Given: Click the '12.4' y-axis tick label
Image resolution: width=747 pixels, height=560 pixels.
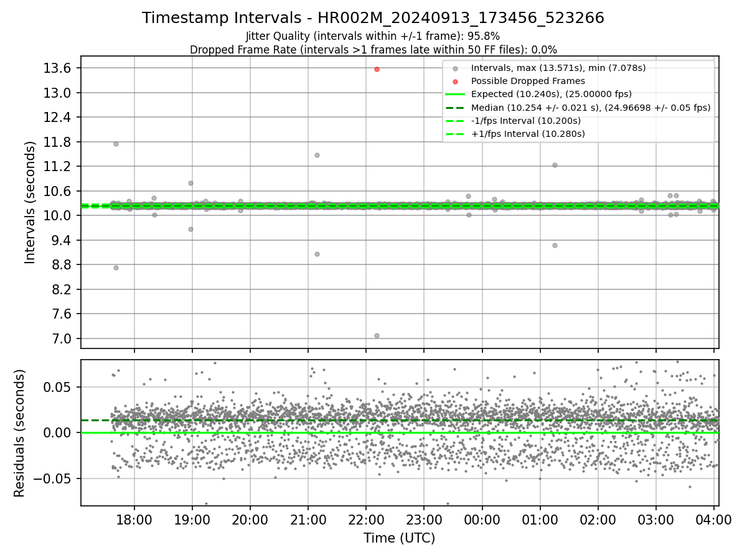Looking at the screenshot, I should pos(58,118).
